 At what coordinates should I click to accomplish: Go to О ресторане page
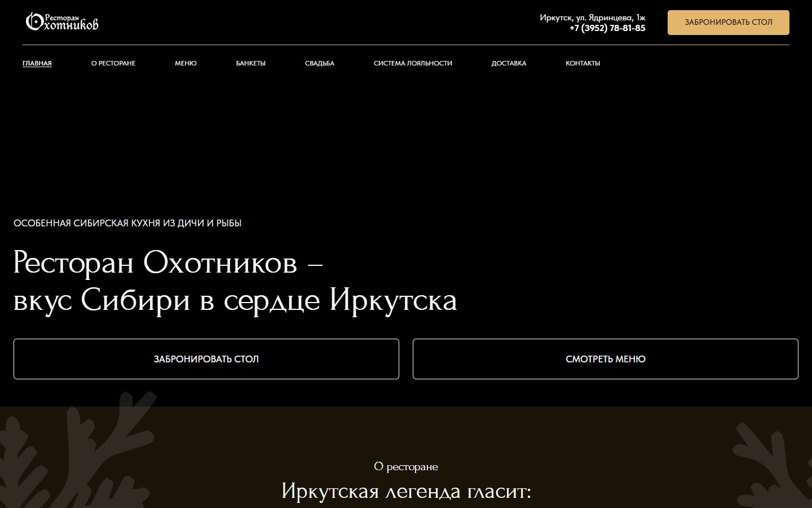pyautogui.click(x=113, y=63)
